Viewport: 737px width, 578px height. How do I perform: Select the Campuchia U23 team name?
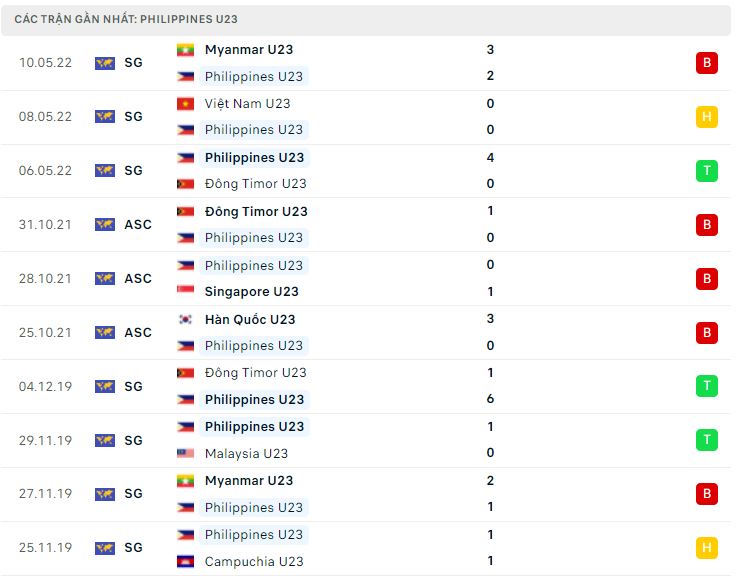pos(254,561)
